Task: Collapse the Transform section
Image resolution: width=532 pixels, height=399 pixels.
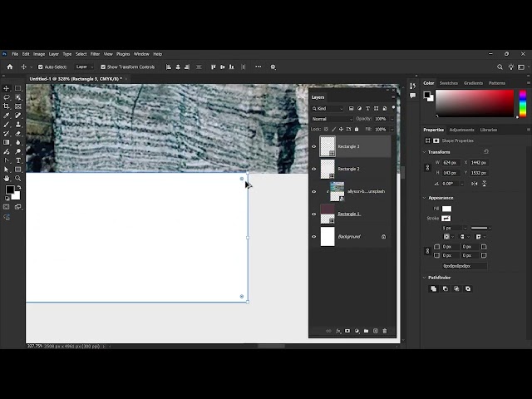Action: (x=425, y=152)
